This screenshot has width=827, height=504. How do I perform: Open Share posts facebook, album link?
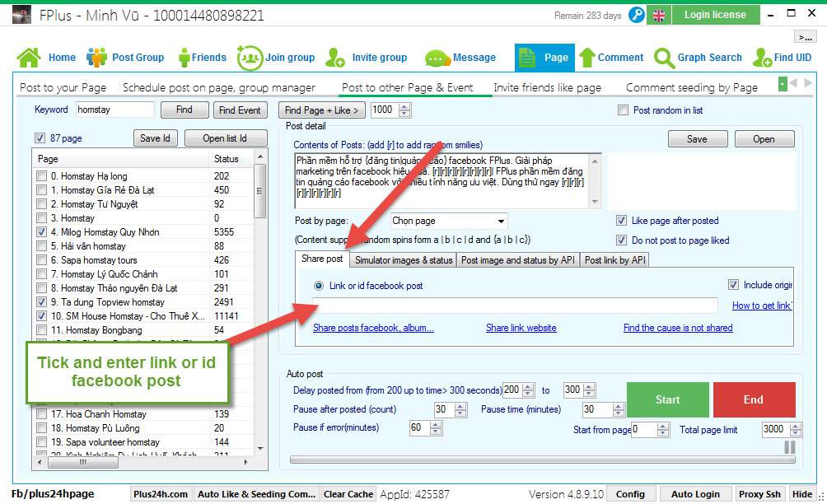tap(373, 328)
